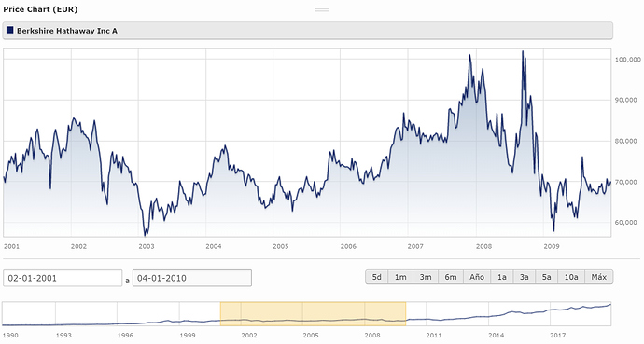644x344 pixels.
Task: Click 1996 on the navigator timeline
Action: [125, 335]
